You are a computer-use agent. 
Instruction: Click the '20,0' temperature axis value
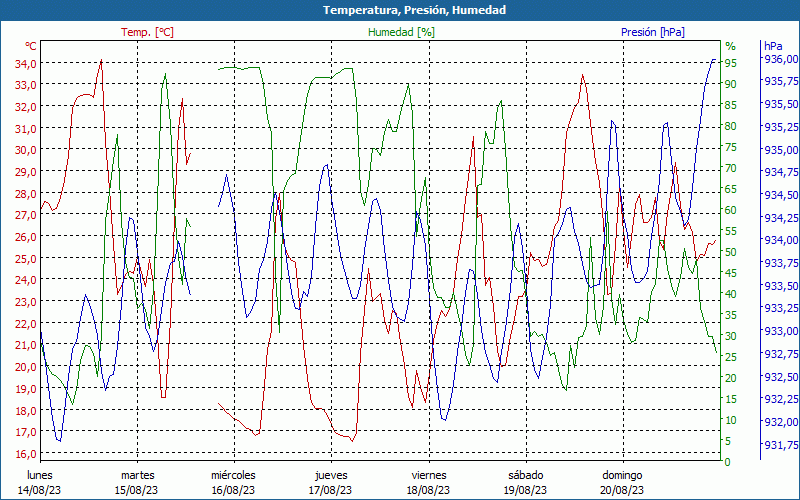point(26,367)
